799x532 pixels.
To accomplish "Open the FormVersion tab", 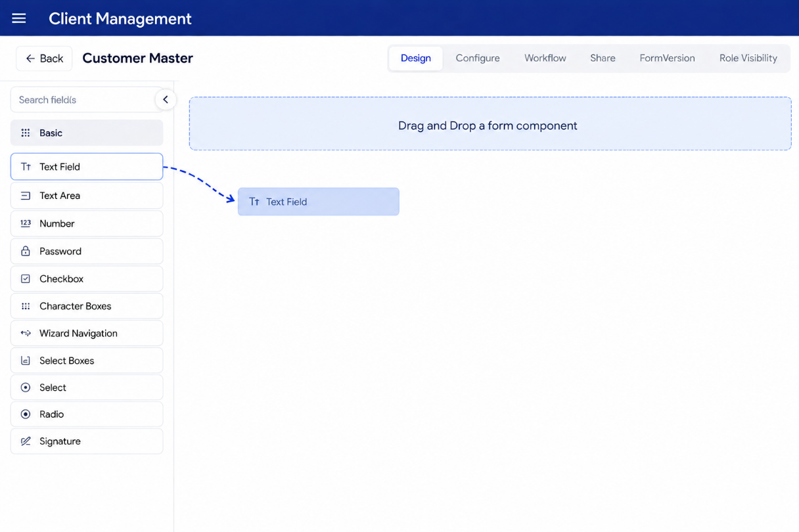I will click(x=667, y=58).
